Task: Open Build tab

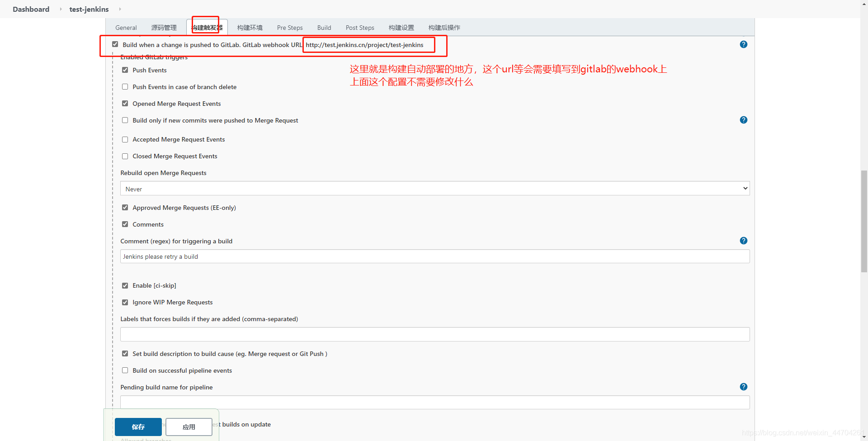Action: [x=324, y=28]
